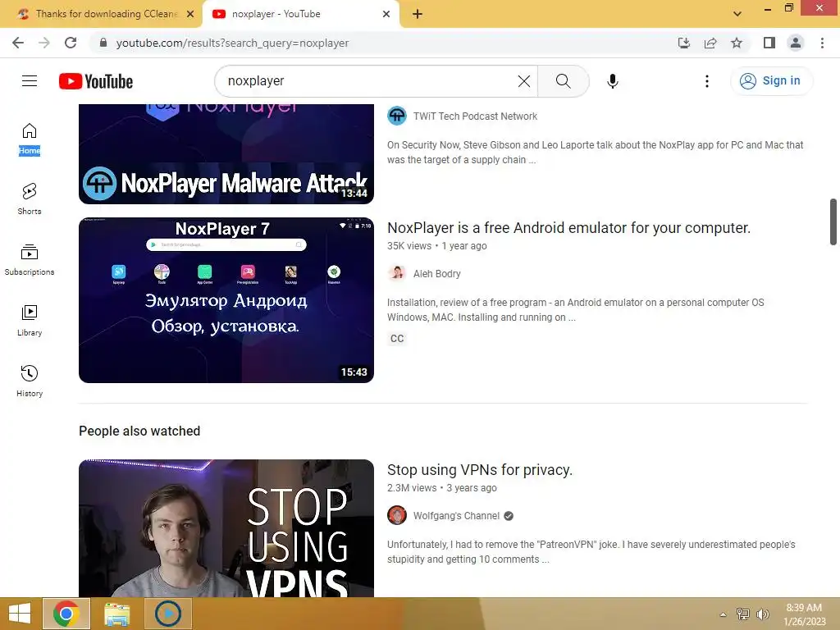The image size is (840, 630).
Task: Close the noxplayer YouTube tab
Action: click(386, 14)
